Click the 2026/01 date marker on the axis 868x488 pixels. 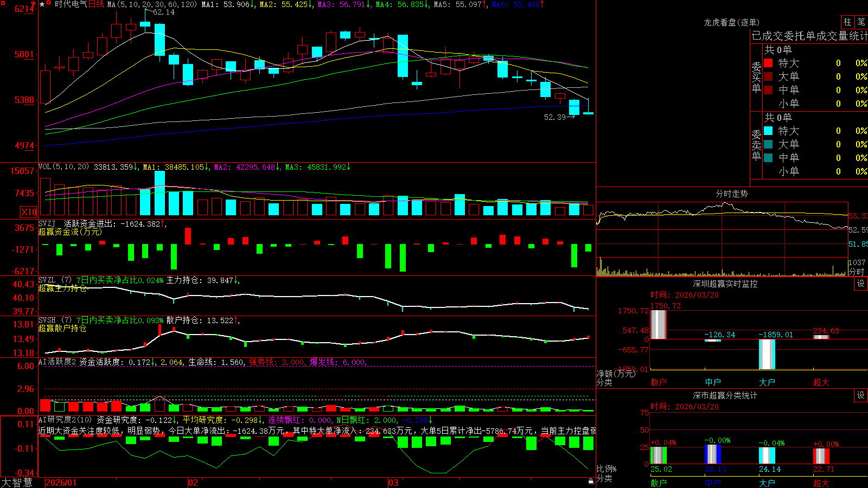pyautogui.click(x=61, y=483)
